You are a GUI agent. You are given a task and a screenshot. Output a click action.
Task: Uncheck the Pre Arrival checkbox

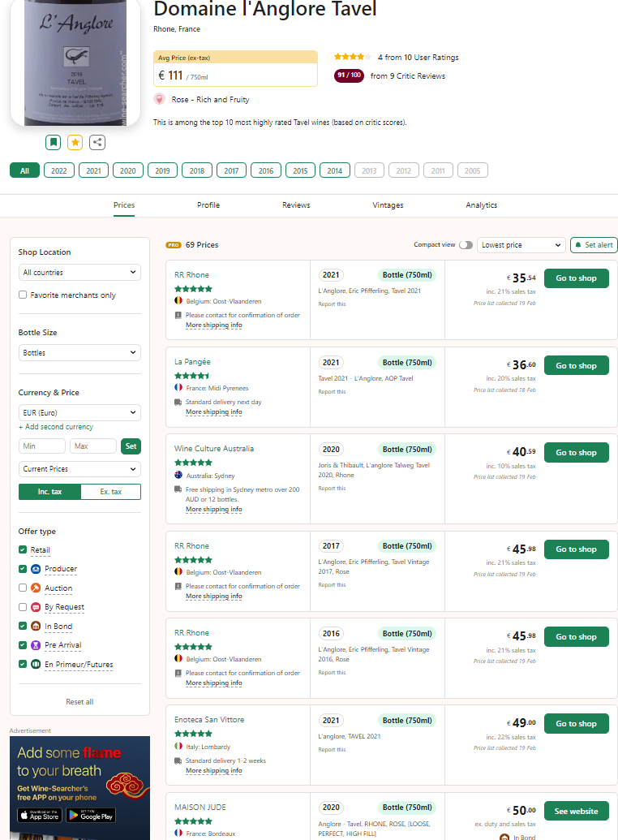tap(23, 645)
